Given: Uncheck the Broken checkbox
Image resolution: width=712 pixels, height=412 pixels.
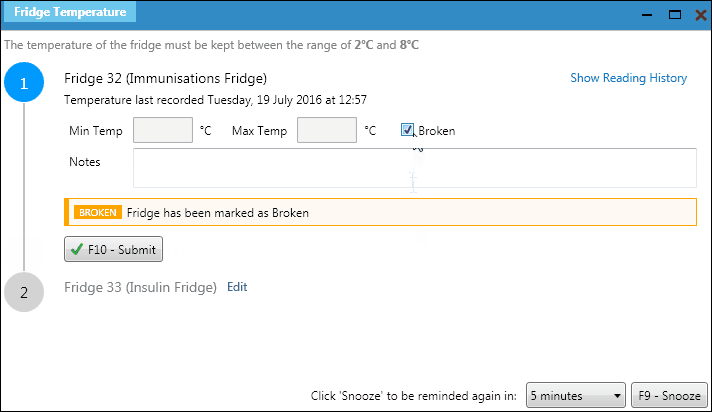Looking at the screenshot, I should click(408, 130).
